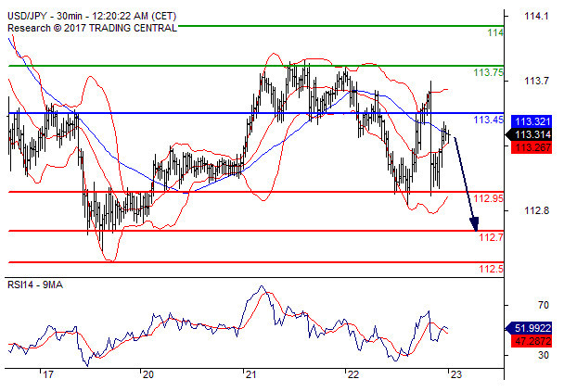Click the green 114 resistance label
564x392 pixels.
[x=495, y=32]
